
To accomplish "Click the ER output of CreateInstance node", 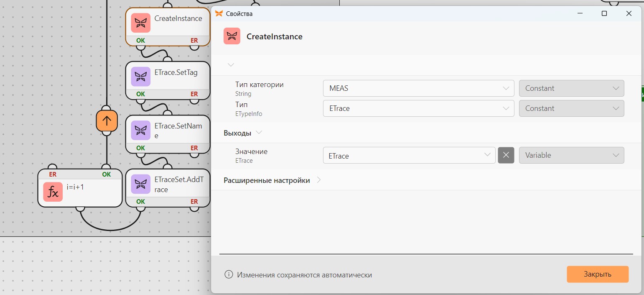I will (x=194, y=41).
